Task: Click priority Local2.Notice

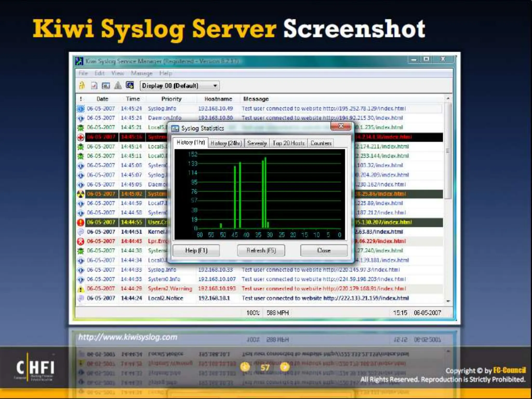Action: click(165, 298)
